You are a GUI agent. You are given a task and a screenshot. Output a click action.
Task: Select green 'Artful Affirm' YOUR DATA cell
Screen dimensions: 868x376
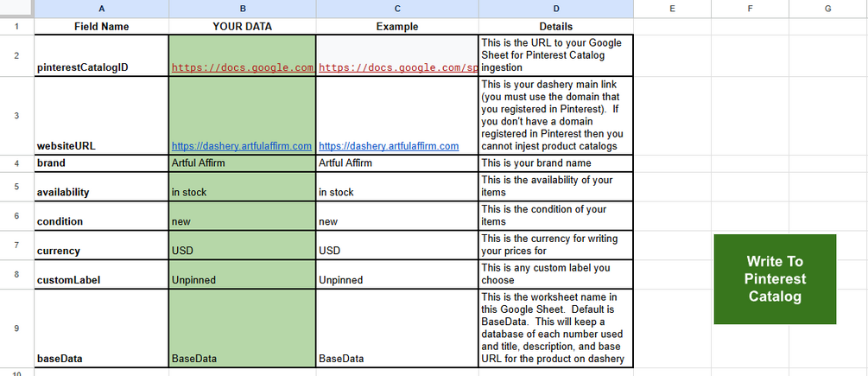click(243, 163)
